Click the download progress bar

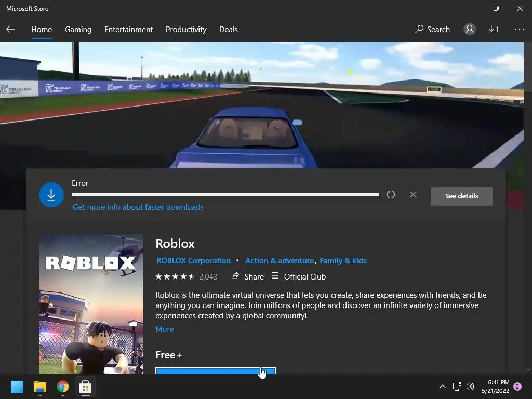point(225,195)
